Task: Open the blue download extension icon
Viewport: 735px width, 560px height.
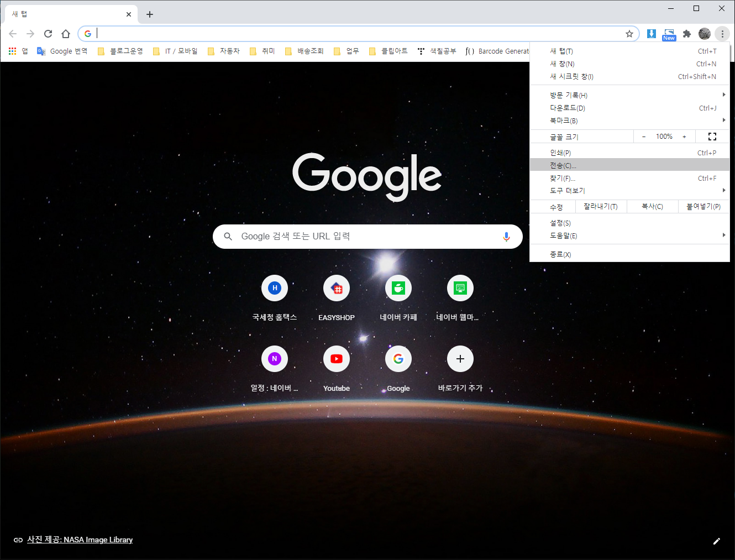Action: click(x=652, y=34)
